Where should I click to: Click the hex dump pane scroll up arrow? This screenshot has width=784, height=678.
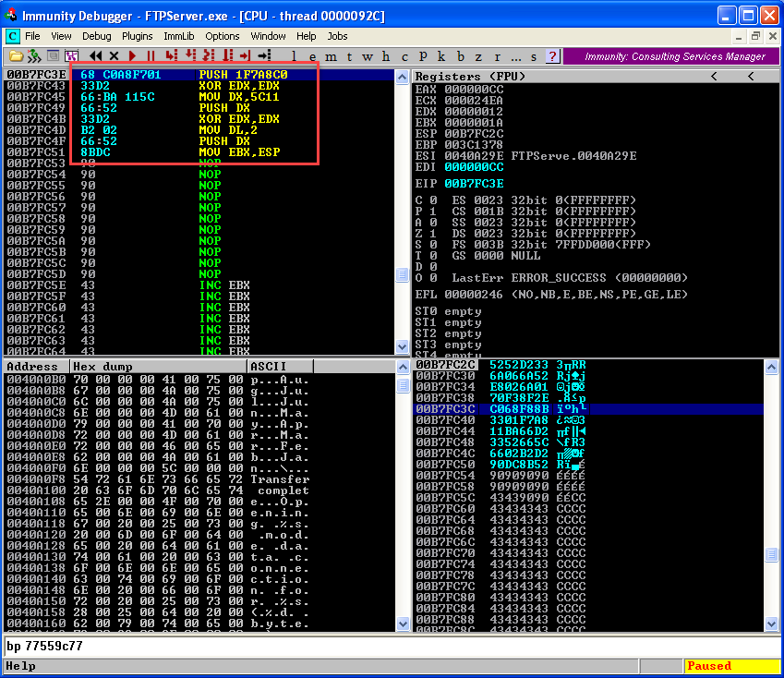point(403,368)
